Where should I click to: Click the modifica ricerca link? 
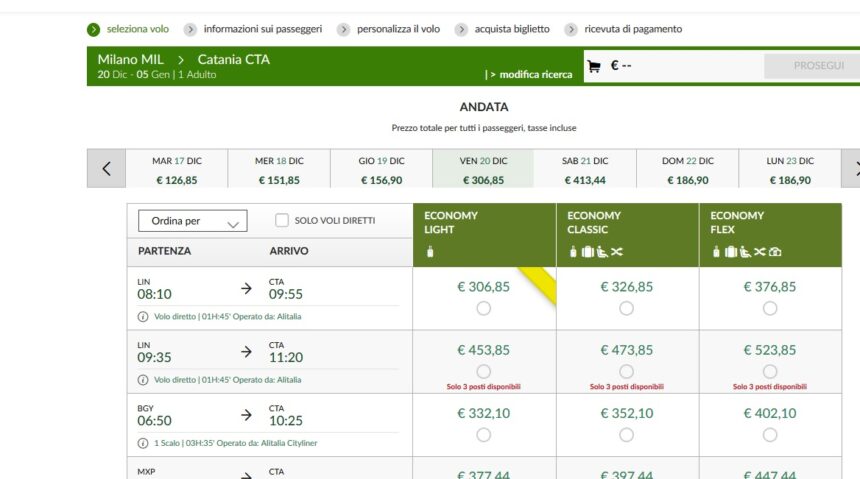(530, 74)
